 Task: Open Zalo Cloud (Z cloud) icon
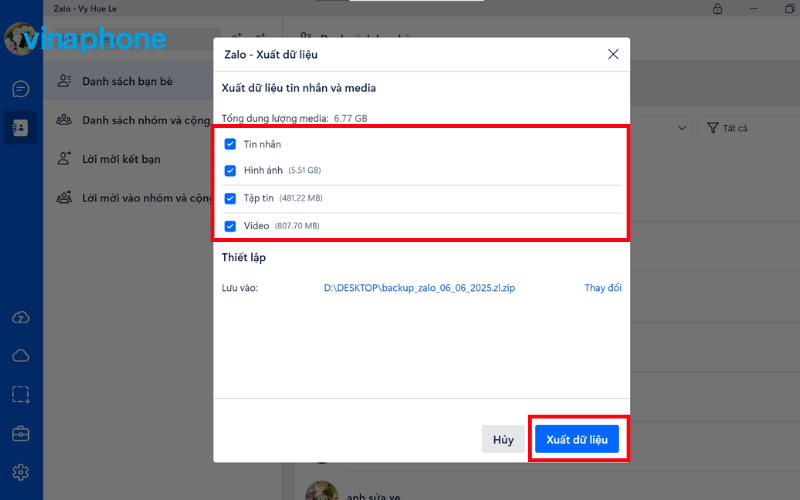20,317
